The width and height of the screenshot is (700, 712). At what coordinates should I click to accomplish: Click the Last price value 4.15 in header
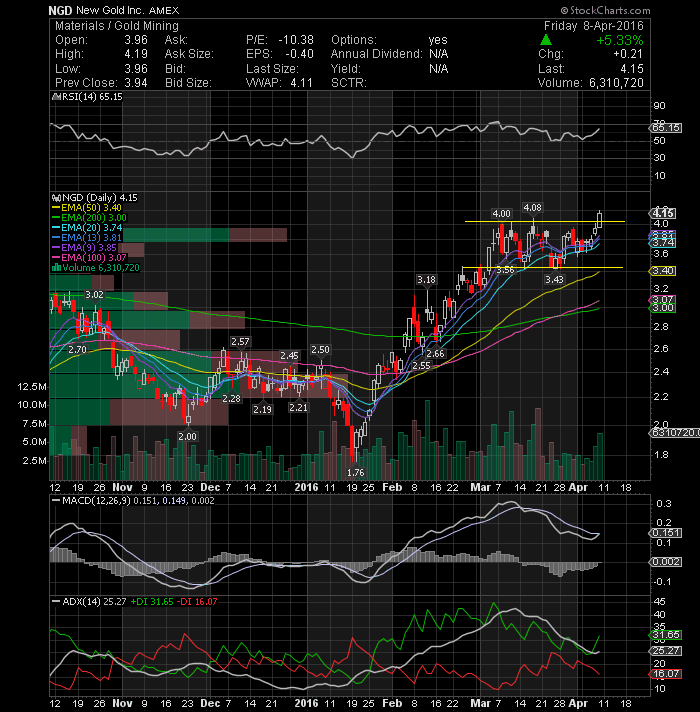(x=632, y=69)
